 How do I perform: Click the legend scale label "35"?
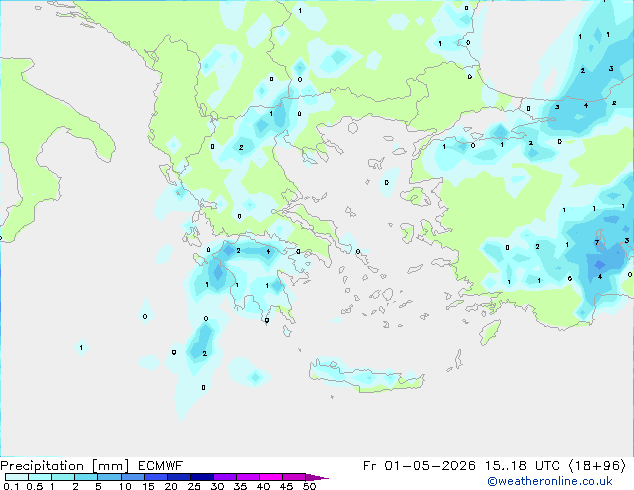coord(240,486)
